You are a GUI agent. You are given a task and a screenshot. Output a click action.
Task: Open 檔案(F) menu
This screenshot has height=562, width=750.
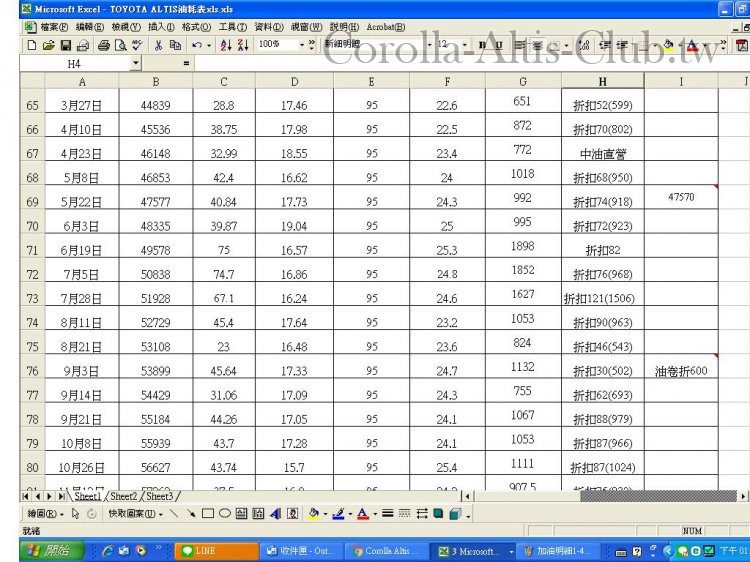pos(54,27)
